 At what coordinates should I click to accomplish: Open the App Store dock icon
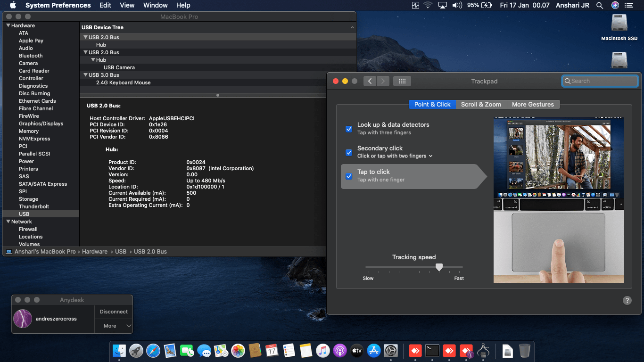click(374, 351)
